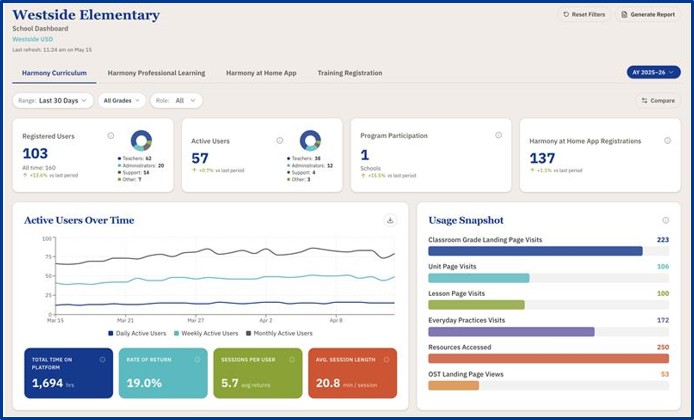Show info for Program Participation card

(498, 135)
